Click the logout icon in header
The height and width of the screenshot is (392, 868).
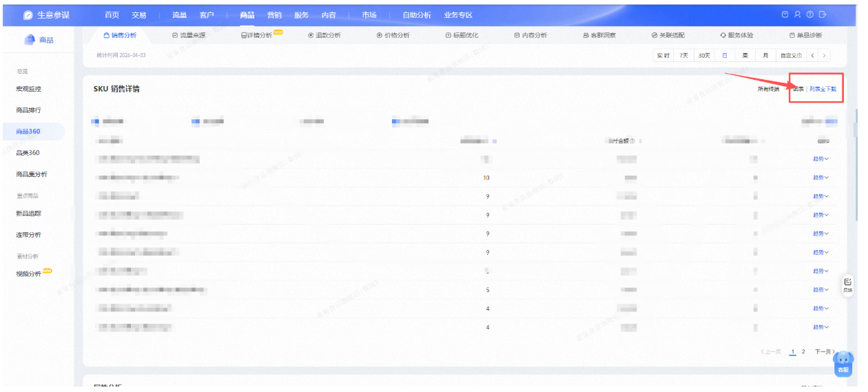(822, 14)
